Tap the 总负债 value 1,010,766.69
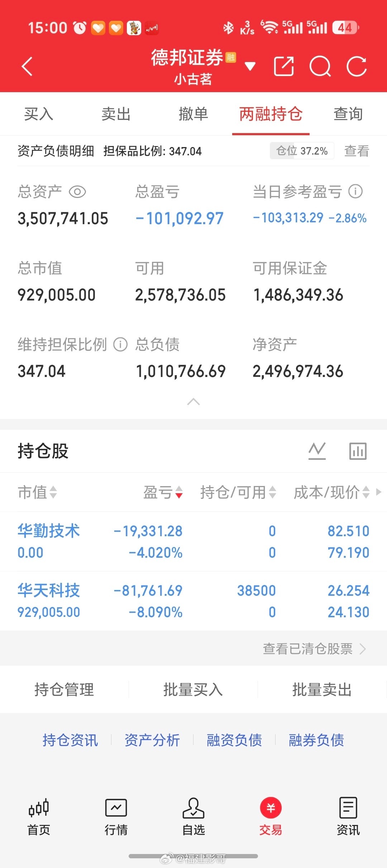Screen dimensions: 387x868 (x=181, y=371)
